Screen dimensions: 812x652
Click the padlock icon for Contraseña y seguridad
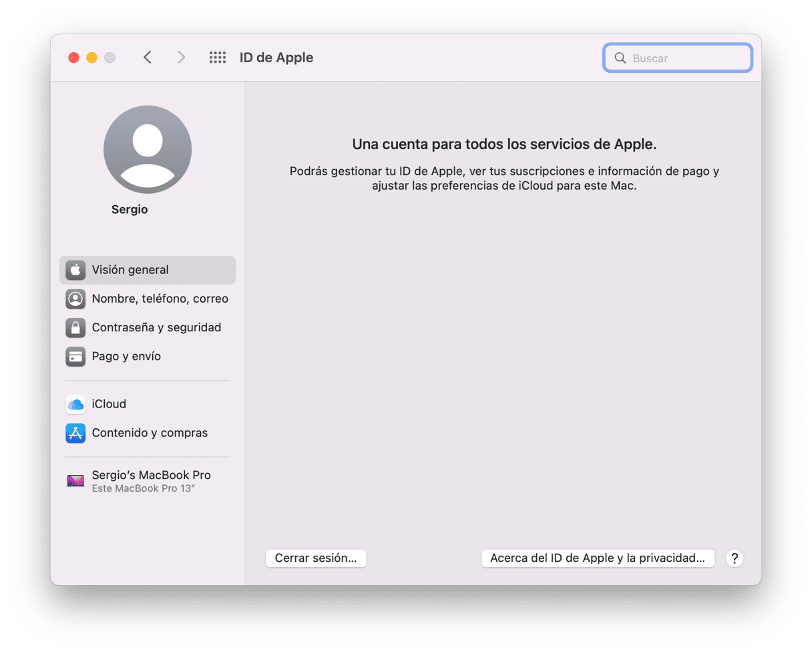(x=75, y=327)
